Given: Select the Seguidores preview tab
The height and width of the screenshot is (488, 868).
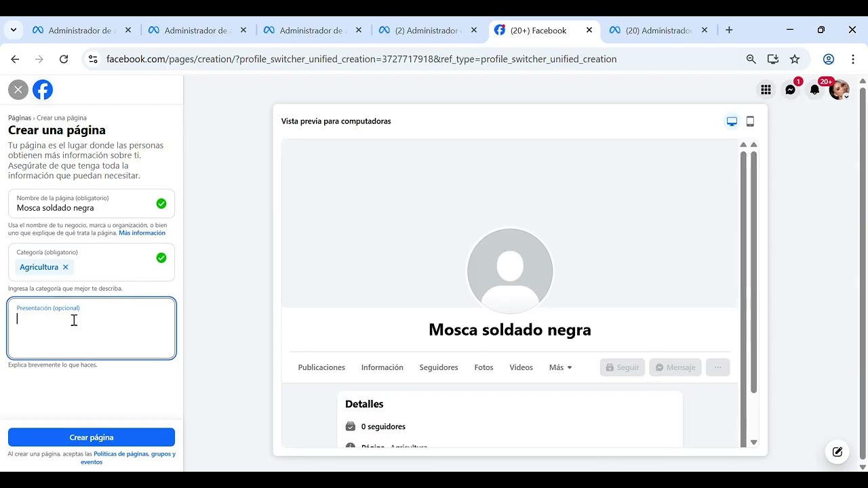Looking at the screenshot, I should coord(439,367).
